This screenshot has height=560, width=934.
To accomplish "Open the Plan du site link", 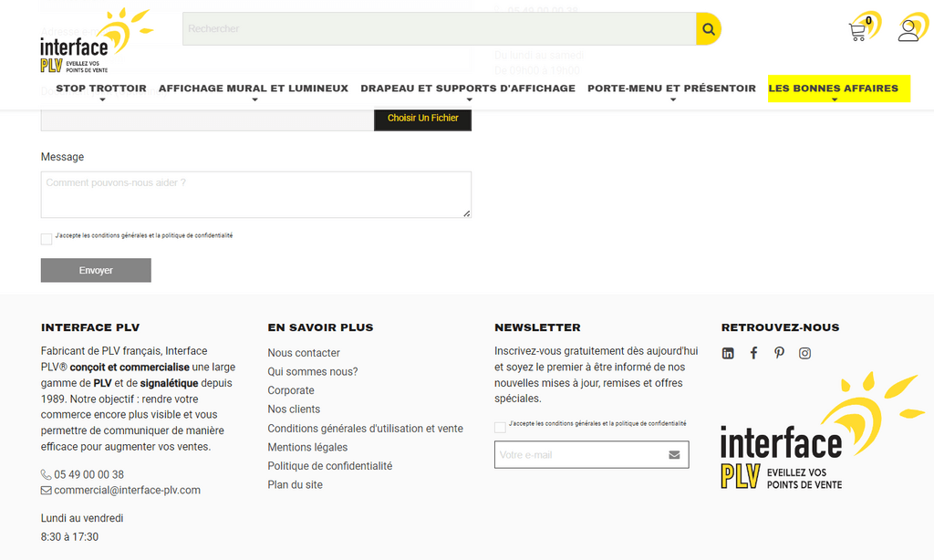I will click(x=295, y=485).
